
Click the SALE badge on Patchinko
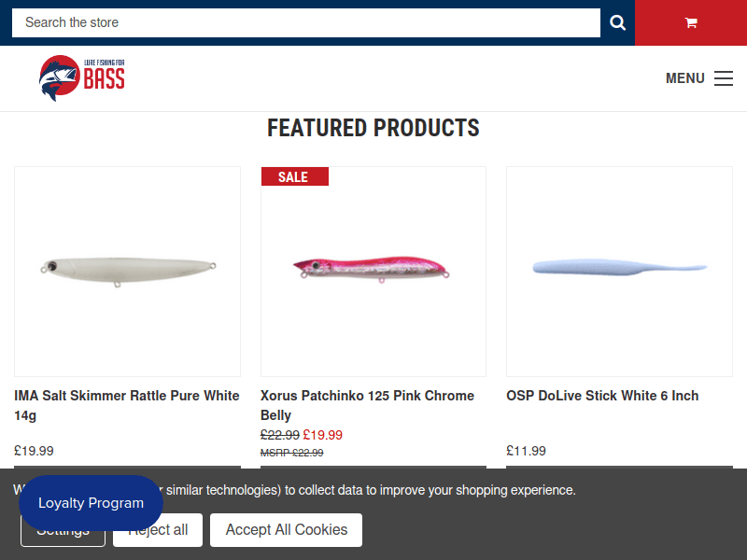[294, 176]
